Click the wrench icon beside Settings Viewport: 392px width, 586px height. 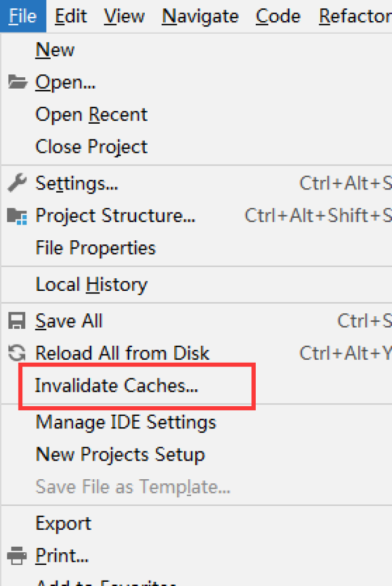tap(17, 183)
